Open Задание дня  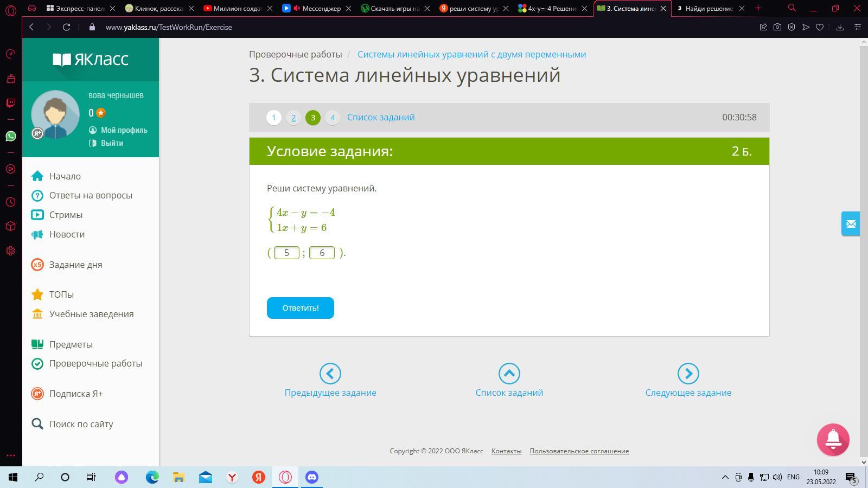[x=67, y=265]
